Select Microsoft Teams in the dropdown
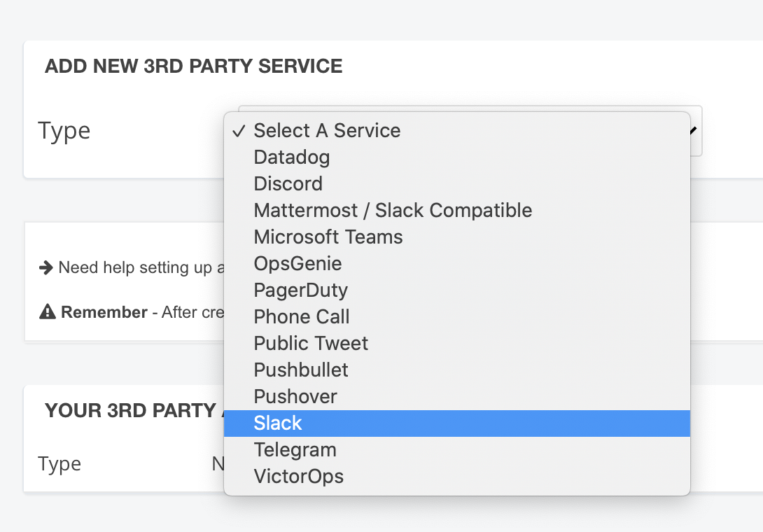This screenshot has height=532, width=763. 328,237
